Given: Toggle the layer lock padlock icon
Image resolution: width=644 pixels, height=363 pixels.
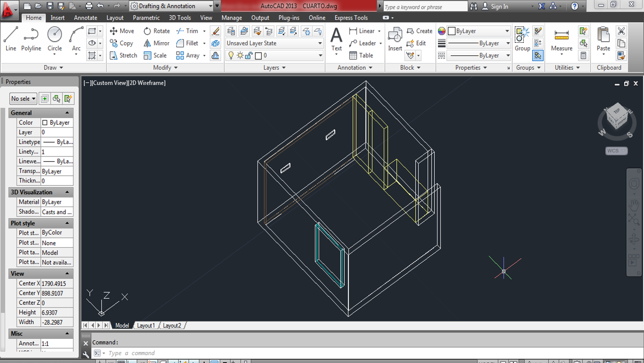Looking at the screenshot, I should click(x=249, y=55).
